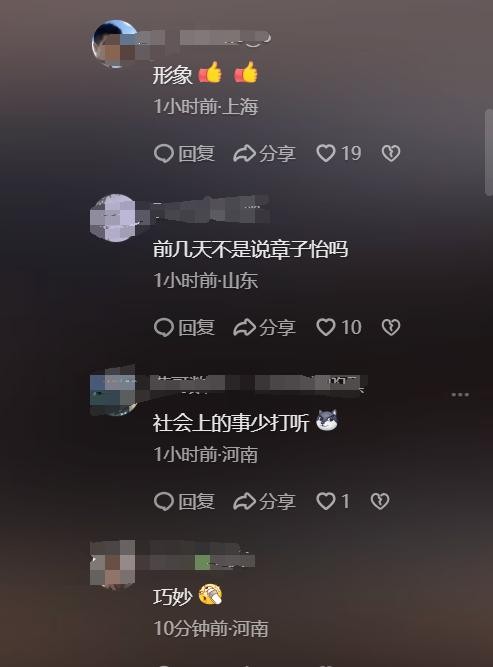Image resolution: width=493 pixels, height=667 pixels.
Task: Dislike the 章子怡 comment from 山东
Action: [x=390, y=327]
